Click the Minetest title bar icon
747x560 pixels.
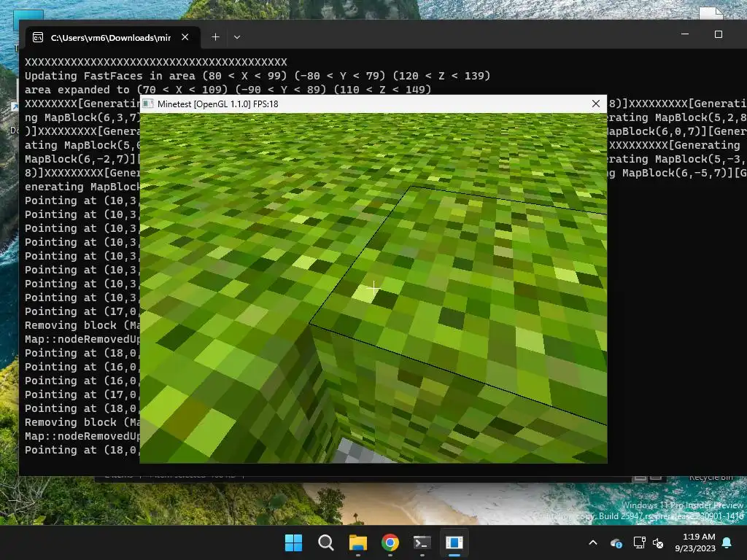point(148,104)
